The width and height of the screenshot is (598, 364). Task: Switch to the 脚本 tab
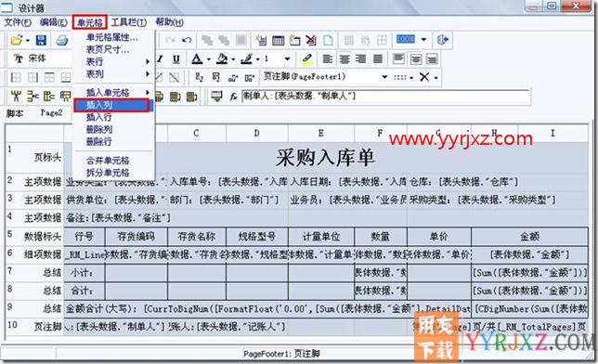point(15,113)
